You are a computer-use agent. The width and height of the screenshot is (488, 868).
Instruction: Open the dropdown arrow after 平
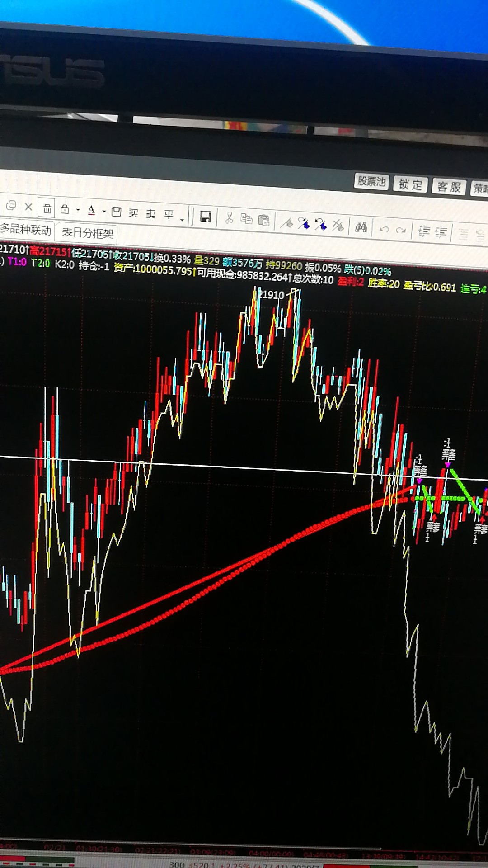[x=182, y=220]
